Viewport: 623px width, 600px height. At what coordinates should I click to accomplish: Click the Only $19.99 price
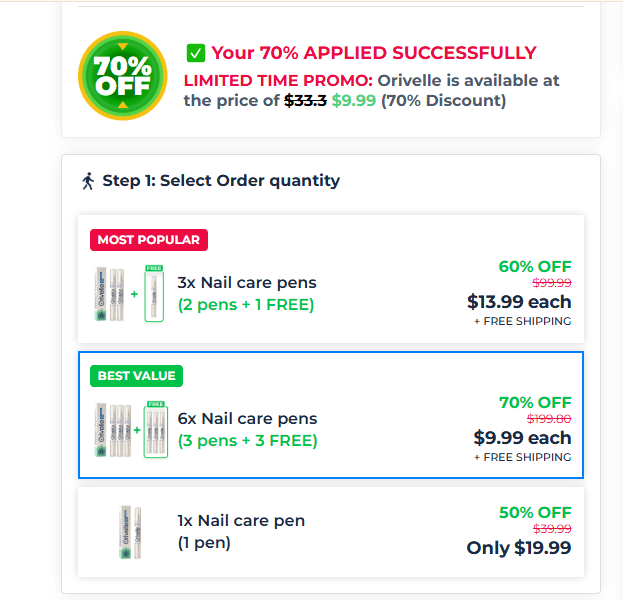coord(519,548)
